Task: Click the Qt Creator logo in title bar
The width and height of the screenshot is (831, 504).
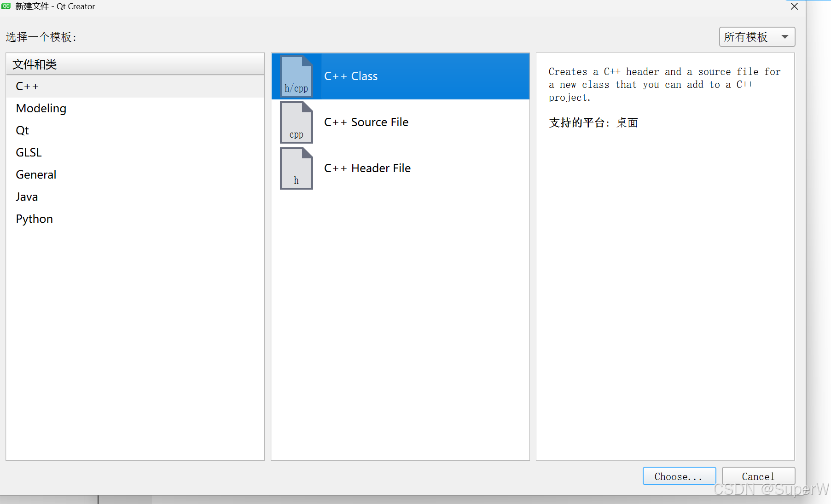Action: click(6, 6)
